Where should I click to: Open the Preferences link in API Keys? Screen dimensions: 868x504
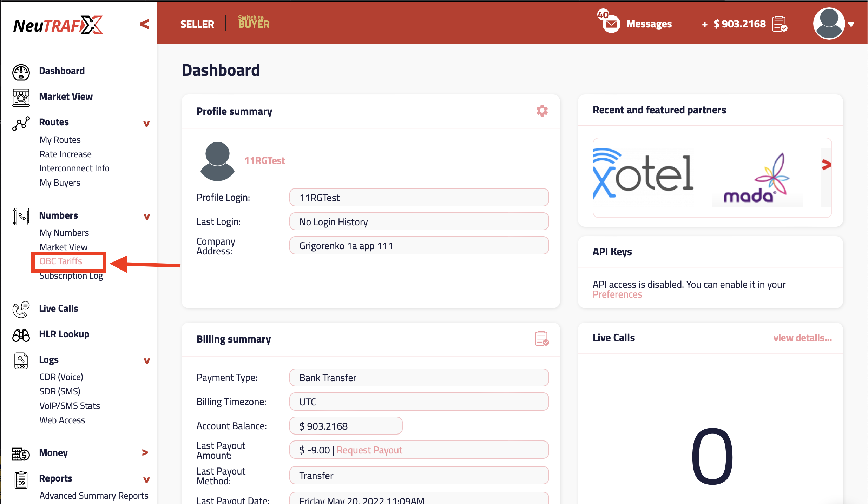pos(617,294)
